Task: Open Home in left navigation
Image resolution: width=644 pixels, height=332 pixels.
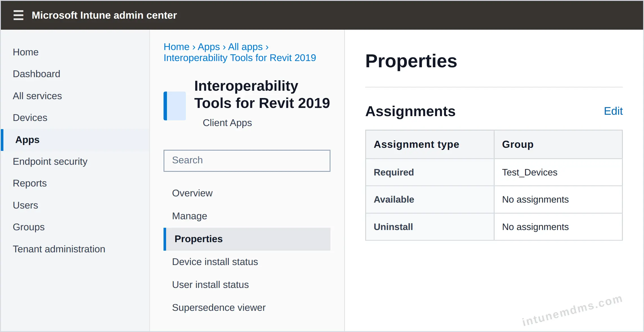Action: (x=26, y=52)
